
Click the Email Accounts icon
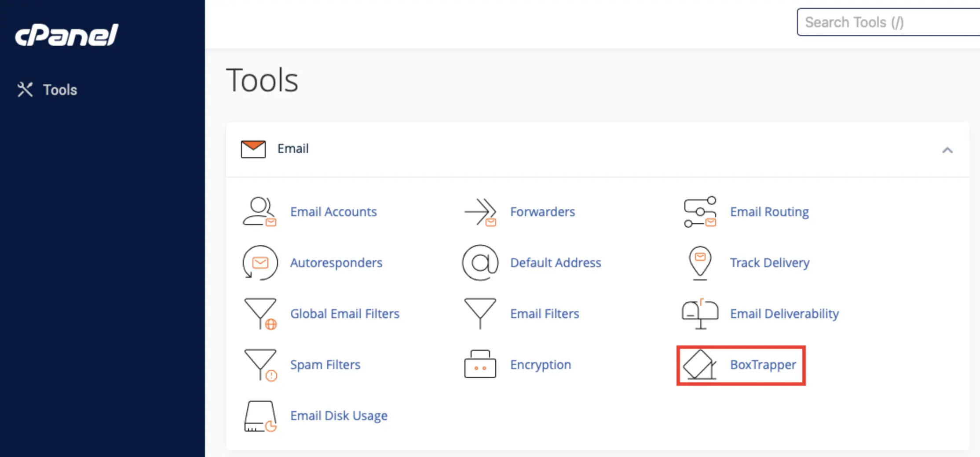(260, 212)
